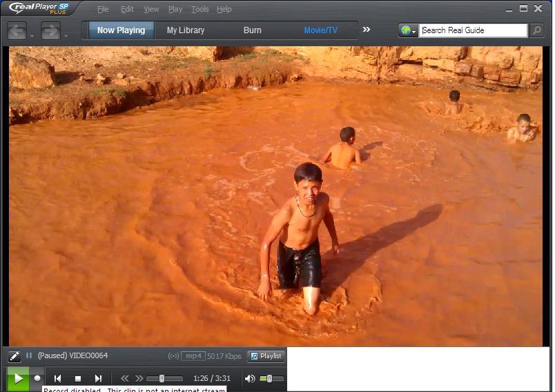This screenshot has height=392, width=555.
Task: Open the back button history dropdown arrow
Action: [32, 35]
